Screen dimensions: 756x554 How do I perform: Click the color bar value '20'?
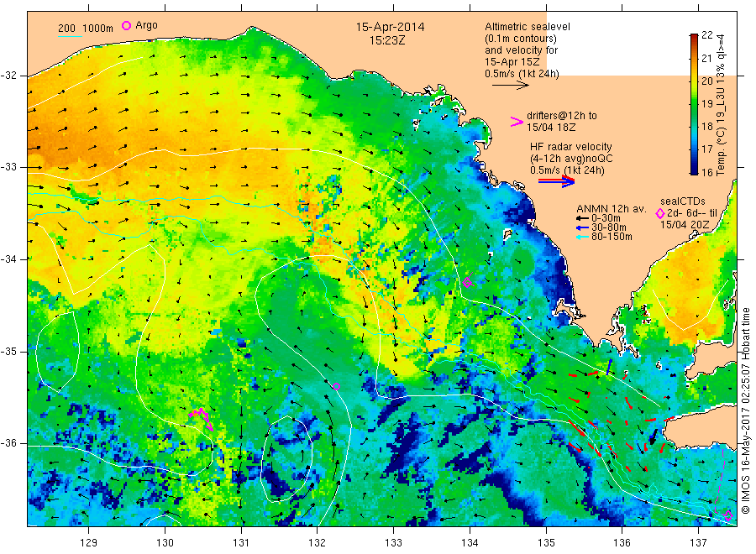706,81
